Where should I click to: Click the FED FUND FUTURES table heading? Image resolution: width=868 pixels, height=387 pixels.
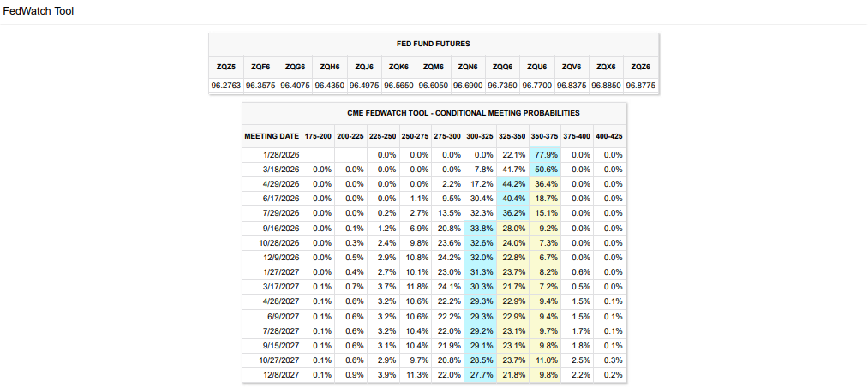pyautogui.click(x=433, y=44)
